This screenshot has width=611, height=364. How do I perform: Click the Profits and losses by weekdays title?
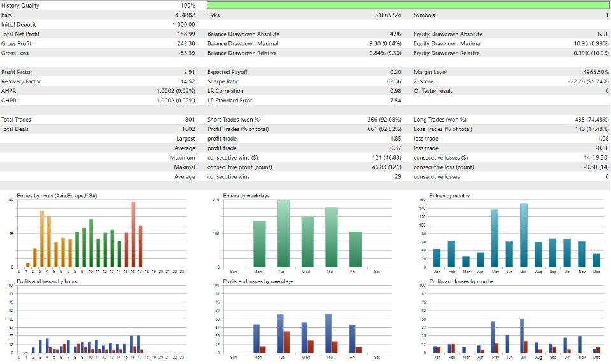[258, 281]
